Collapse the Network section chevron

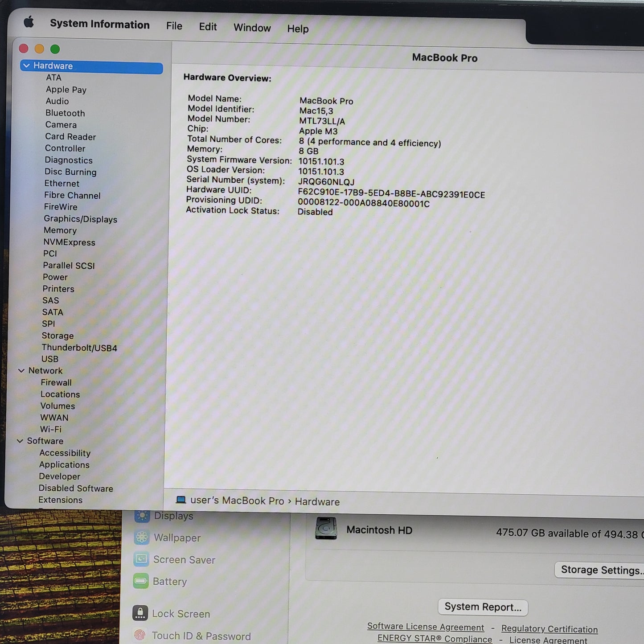coord(21,370)
